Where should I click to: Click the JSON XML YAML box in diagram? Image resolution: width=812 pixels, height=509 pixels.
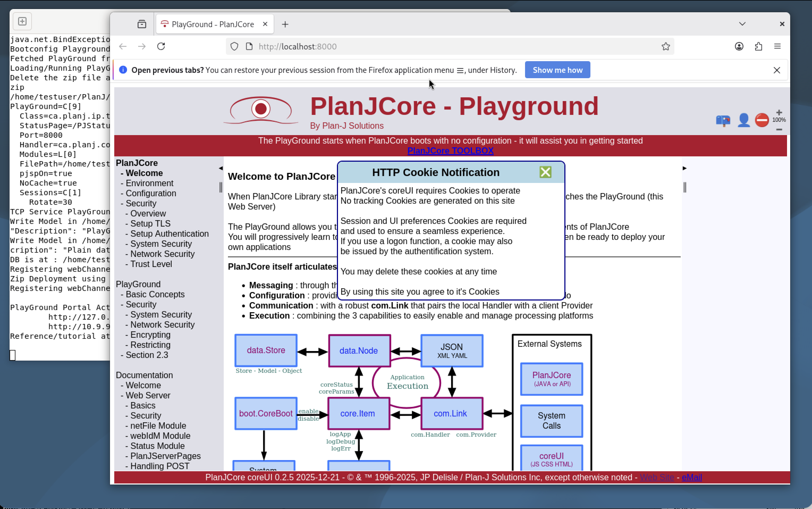point(452,351)
